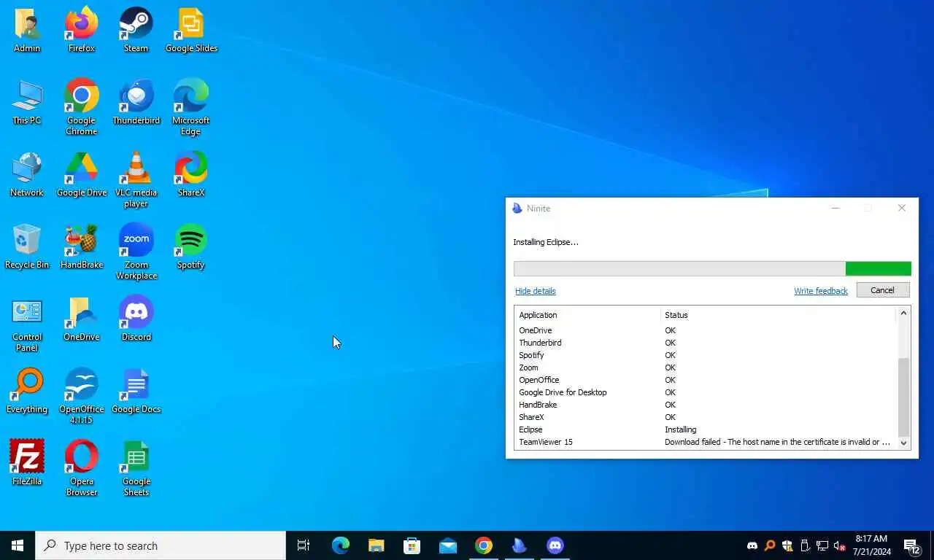This screenshot has width=934, height=560.
Task: Select the Spotify desktop shortcut
Action: point(191,247)
